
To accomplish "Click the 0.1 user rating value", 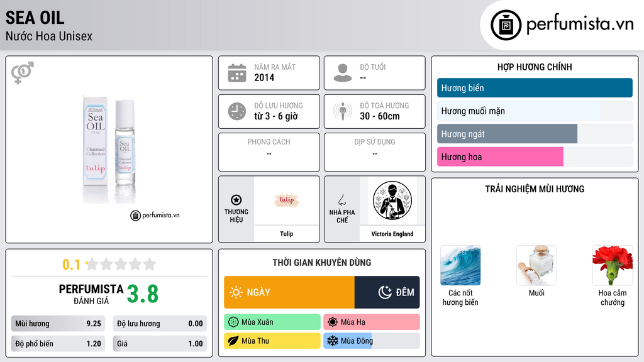I will coord(71,265).
